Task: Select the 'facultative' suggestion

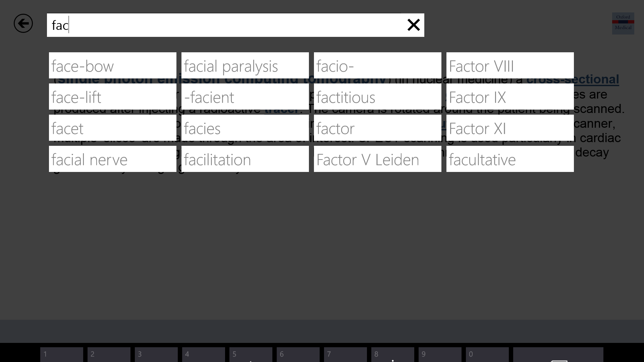Action: coord(510,159)
